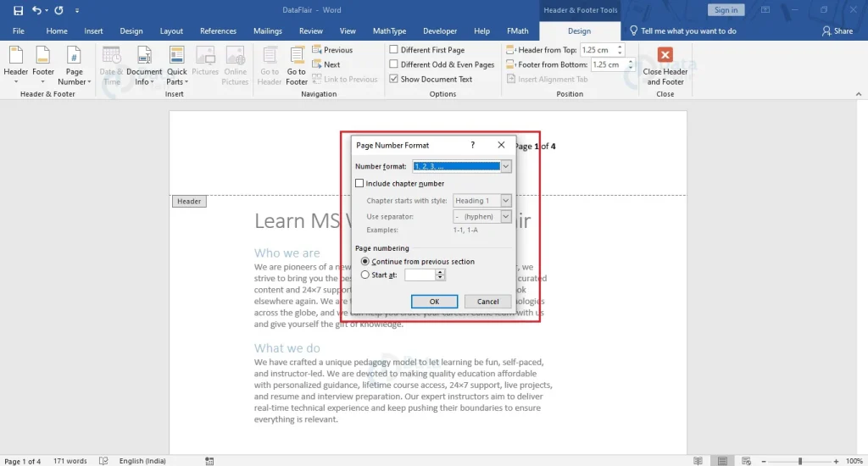Screen dimensions: 868x466
Task: Switch to the Layout tab
Action: point(171,31)
